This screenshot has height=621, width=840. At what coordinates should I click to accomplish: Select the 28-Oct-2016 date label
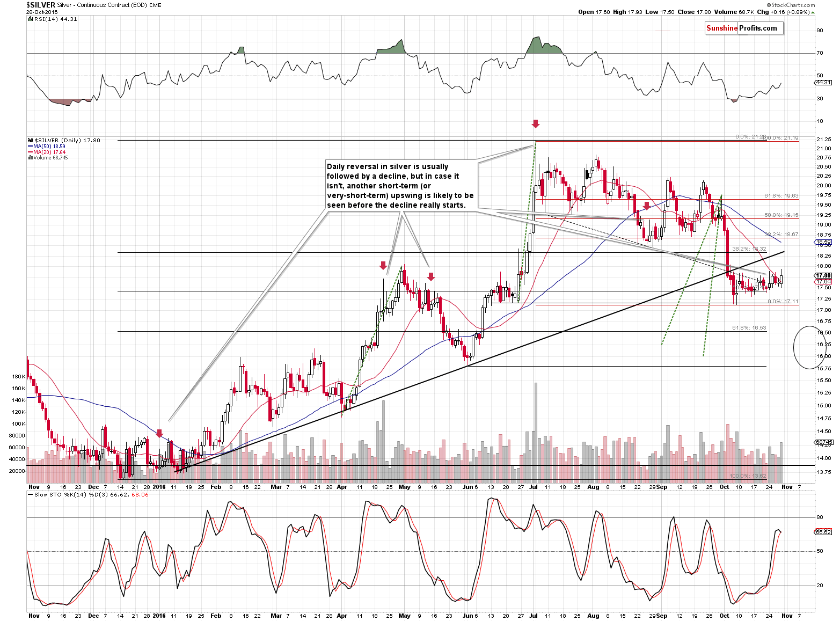41,11
